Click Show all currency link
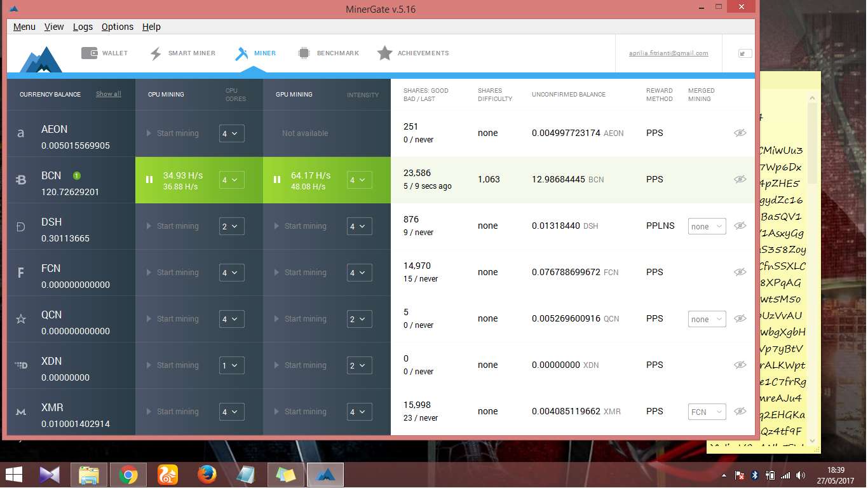The width and height of the screenshot is (868, 488). (x=108, y=94)
